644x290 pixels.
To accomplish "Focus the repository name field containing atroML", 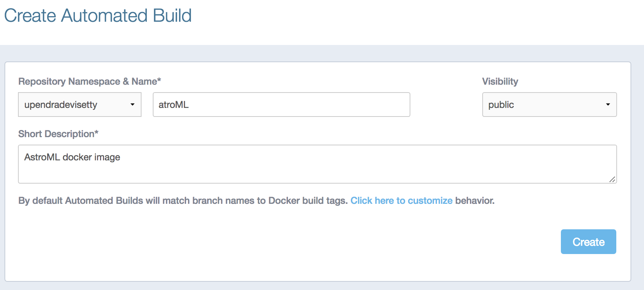I will click(x=282, y=105).
